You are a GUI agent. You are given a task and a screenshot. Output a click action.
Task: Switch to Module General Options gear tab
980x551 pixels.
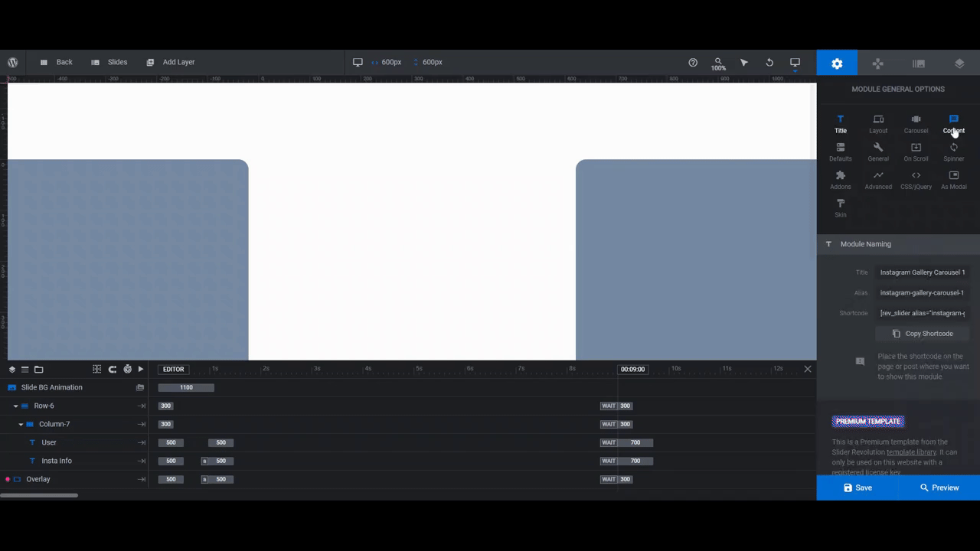(837, 64)
